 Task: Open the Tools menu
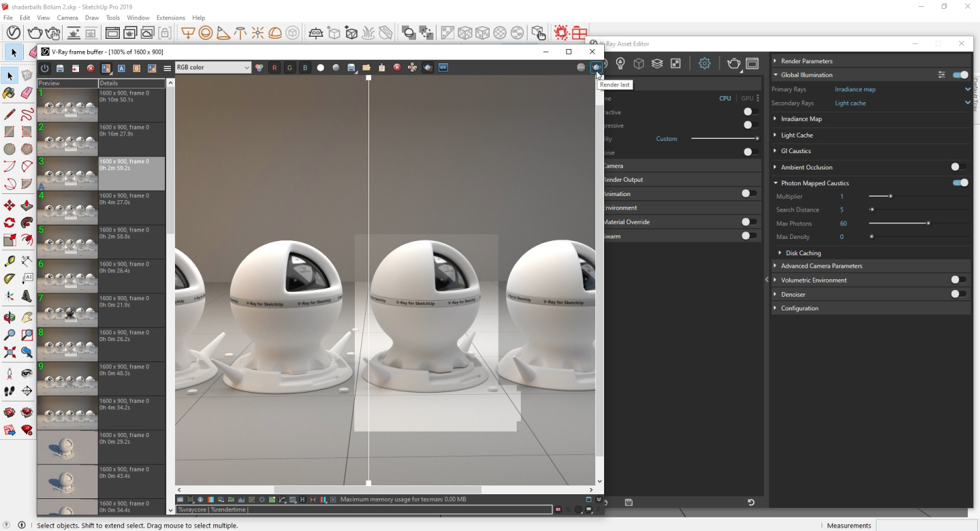click(x=113, y=18)
